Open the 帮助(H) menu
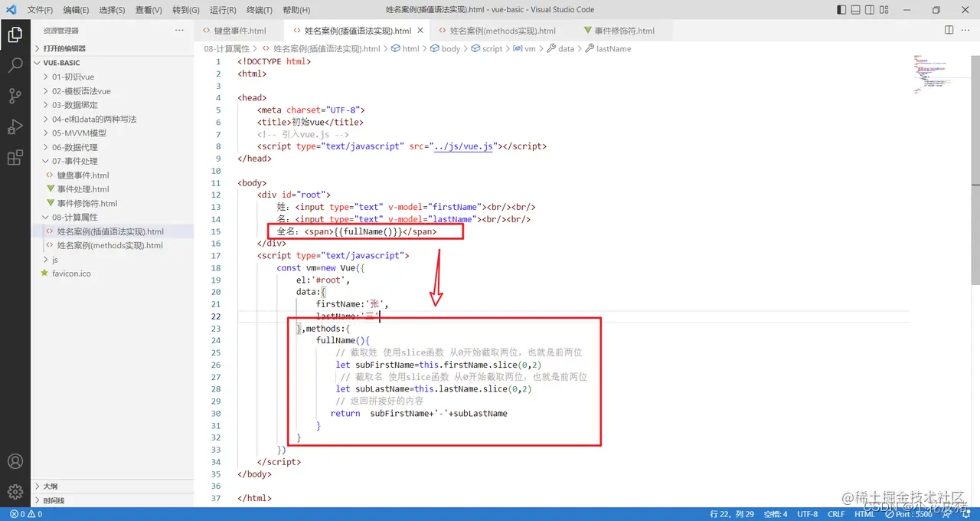Image resolution: width=980 pixels, height=521 pixels. pos(296,10)
